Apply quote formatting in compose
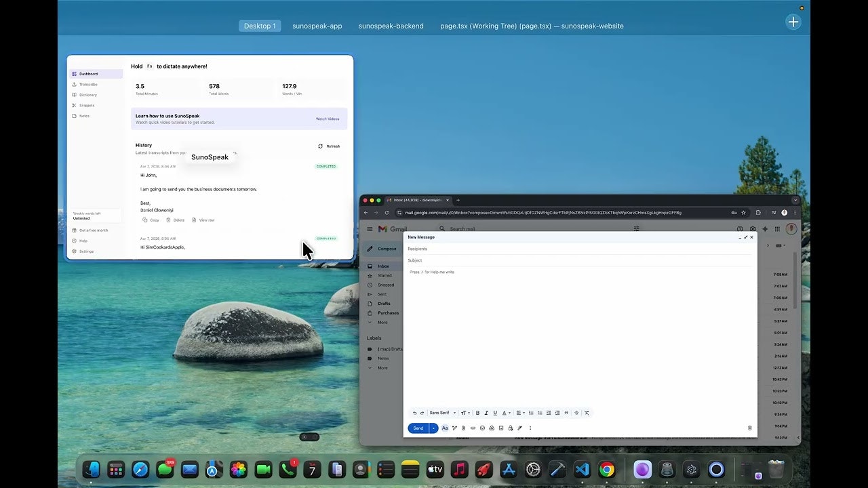The height and width of the screenshot is (488, 868). (566, 413)
